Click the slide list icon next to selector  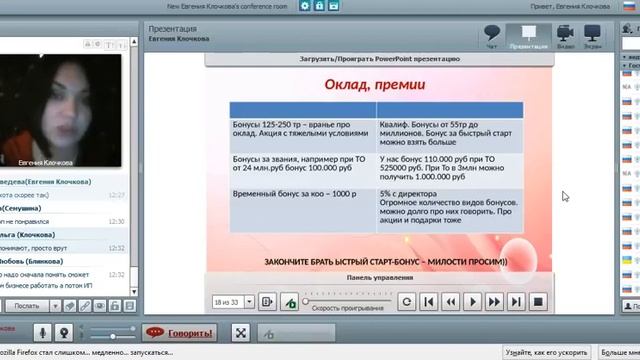point(267,302)
